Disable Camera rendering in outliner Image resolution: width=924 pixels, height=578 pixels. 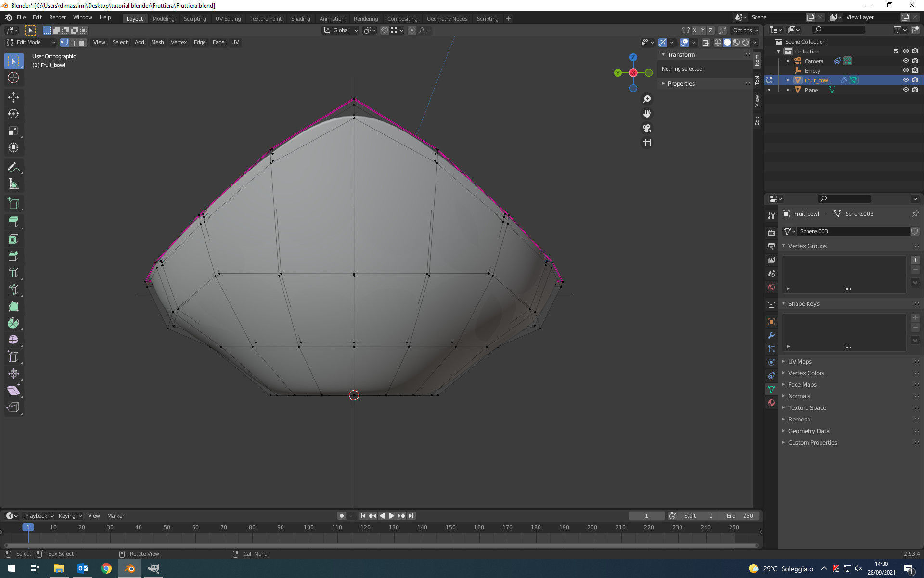[x=915, y=61]
